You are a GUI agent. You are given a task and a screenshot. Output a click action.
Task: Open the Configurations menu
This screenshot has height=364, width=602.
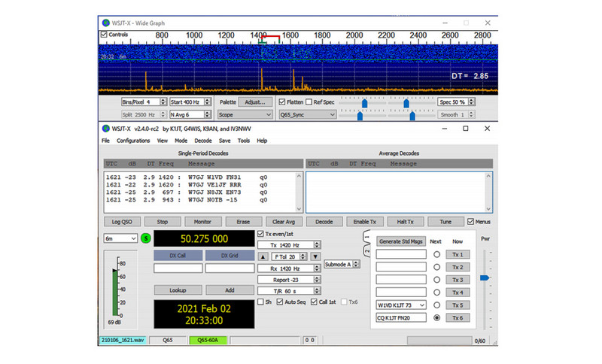[x=133, y=141]
